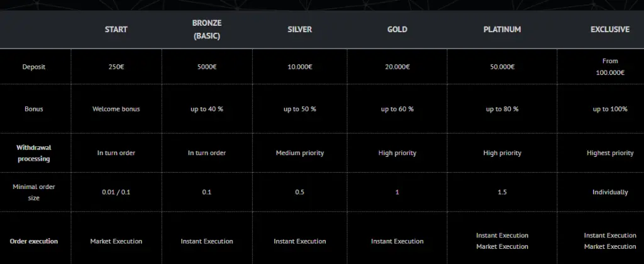
Task: Click the 0.01 / 0.1 order size
Action: point(116,192)
